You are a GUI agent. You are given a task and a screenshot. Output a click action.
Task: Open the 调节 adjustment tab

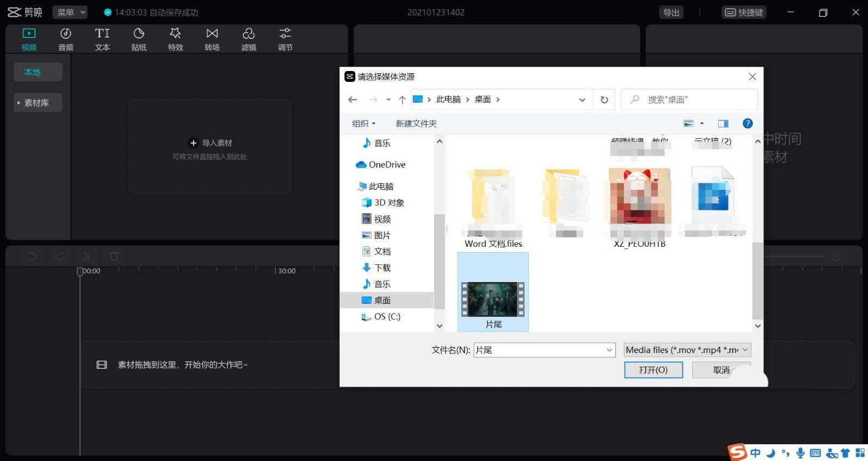point(285,40)
